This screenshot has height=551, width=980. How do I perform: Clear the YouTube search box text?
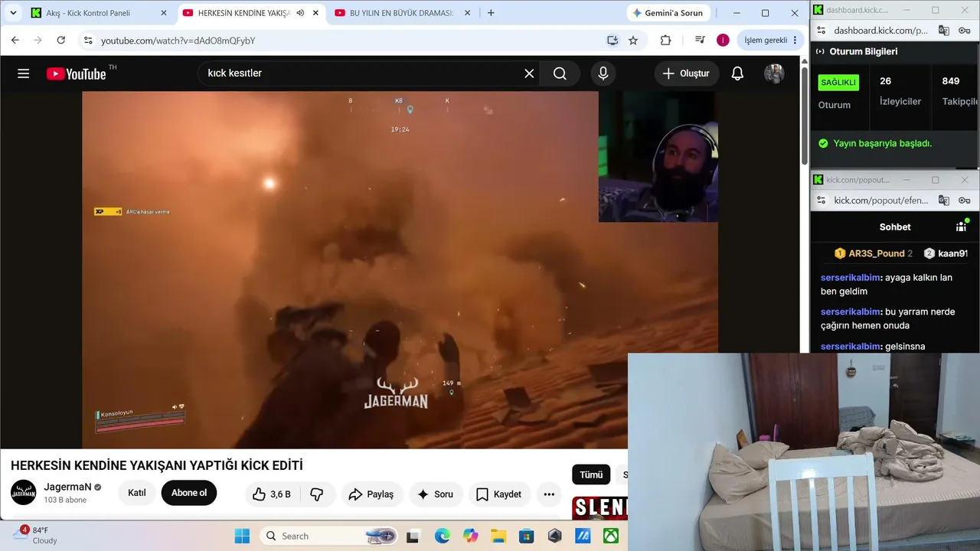pyautogui.click(x=529, y=73)
